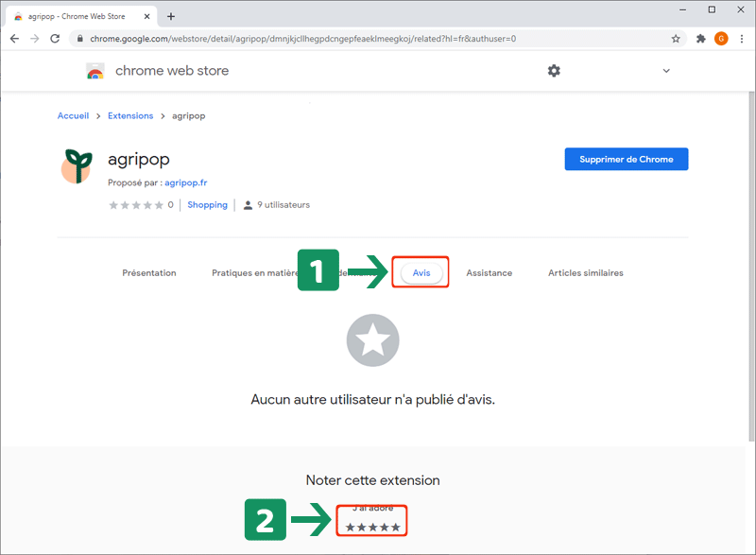
Task: Open the orange G profile avatar
Action: coord(721,39)
